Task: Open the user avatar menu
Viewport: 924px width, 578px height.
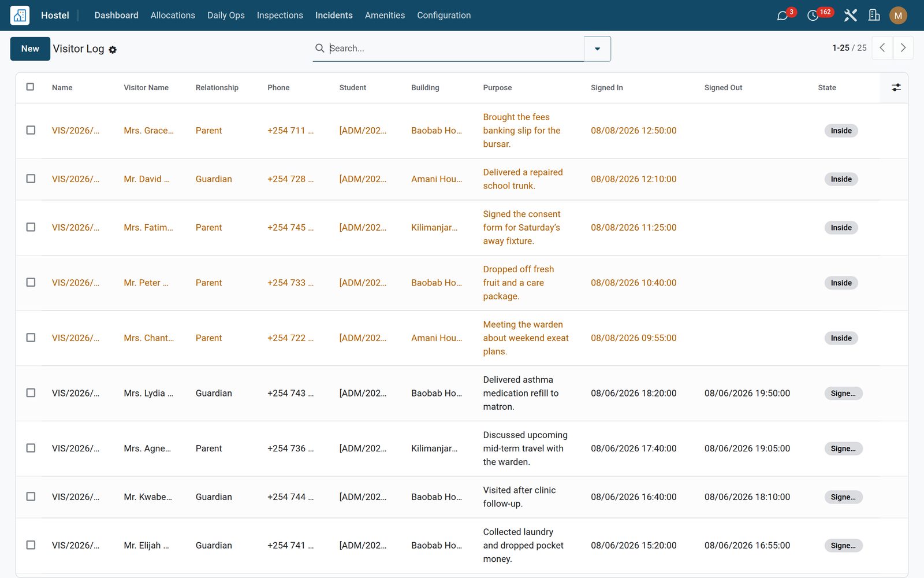Action: [898, 16]
